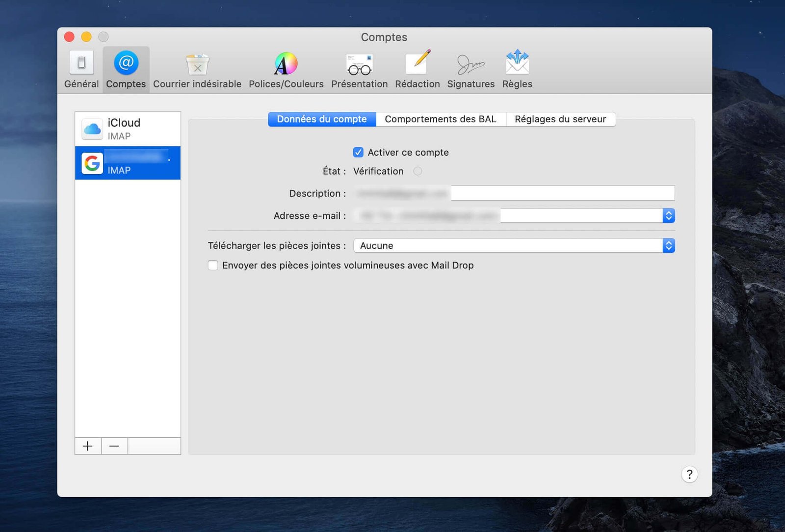Open the Rédaction preferences pane
This screenshot has height=532, width=785.
(418, 70)
